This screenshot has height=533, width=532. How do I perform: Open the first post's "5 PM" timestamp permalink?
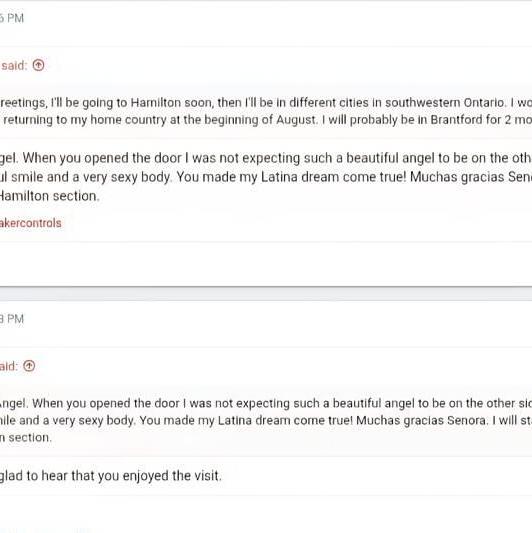point(12,18)
